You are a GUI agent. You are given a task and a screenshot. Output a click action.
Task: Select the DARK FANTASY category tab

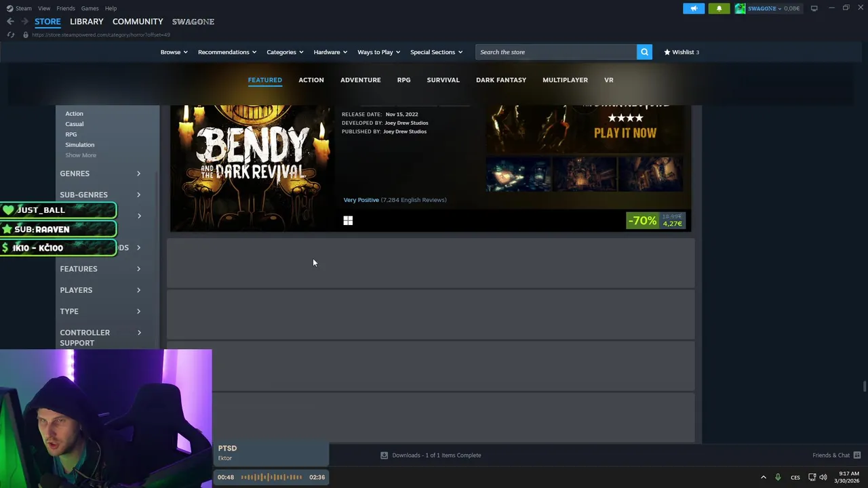tap(501, 80)
